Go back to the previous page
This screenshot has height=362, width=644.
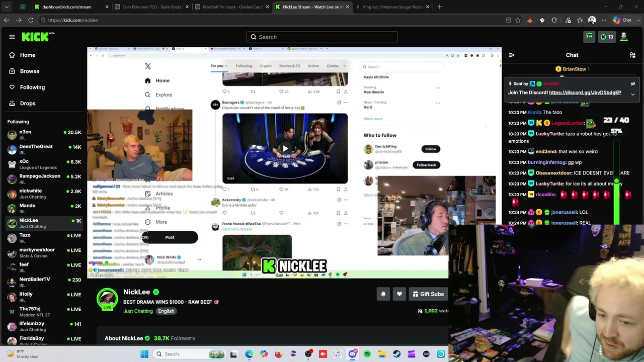[x=7, y=20]
